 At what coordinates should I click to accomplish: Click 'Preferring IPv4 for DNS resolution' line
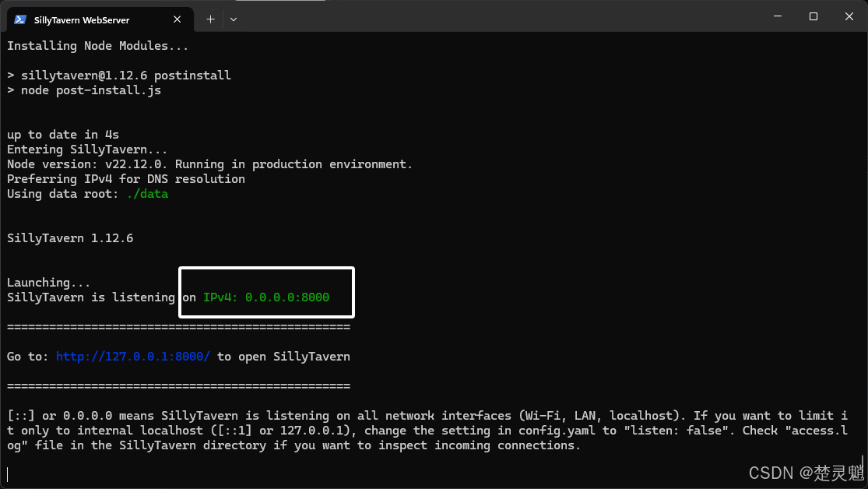tap(125, 179)
